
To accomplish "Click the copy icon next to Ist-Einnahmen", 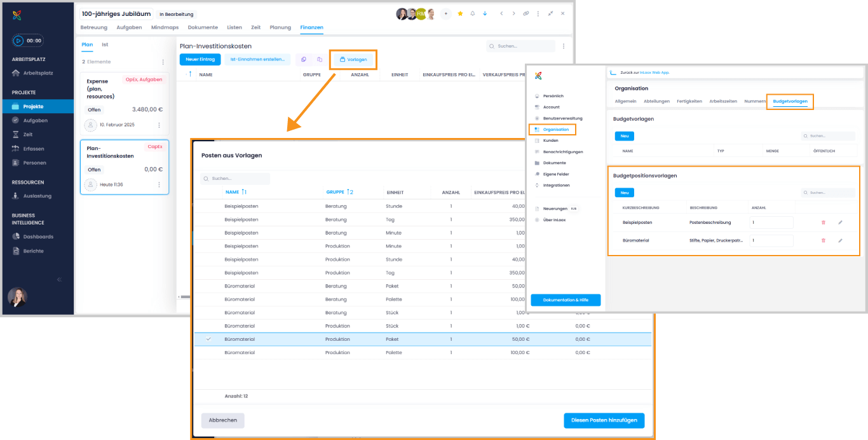I will click(304, 59).
